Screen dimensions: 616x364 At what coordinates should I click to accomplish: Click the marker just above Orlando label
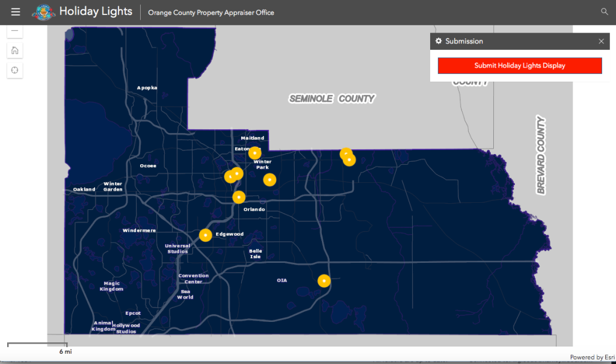pyautogui.click(x=239, y=197)
